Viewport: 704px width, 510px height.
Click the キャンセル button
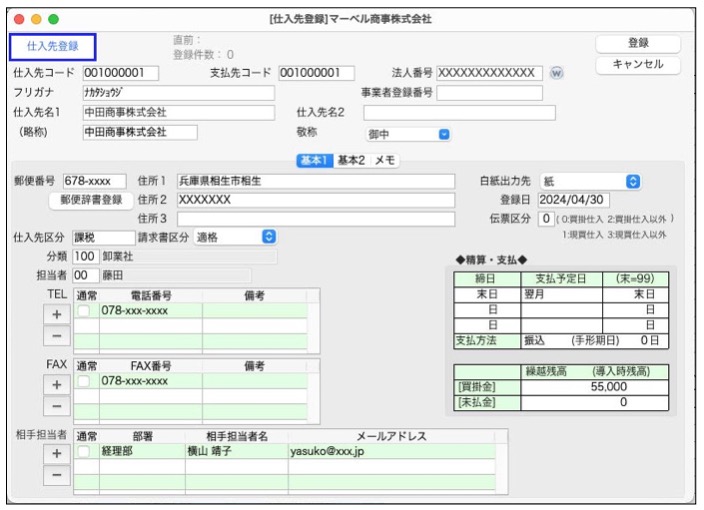coord(638,65)
